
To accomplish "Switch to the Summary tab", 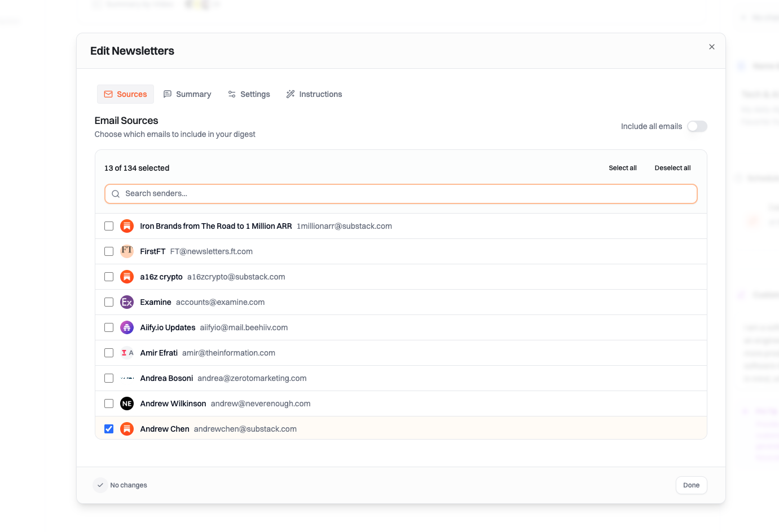I will tap(187, 94).
